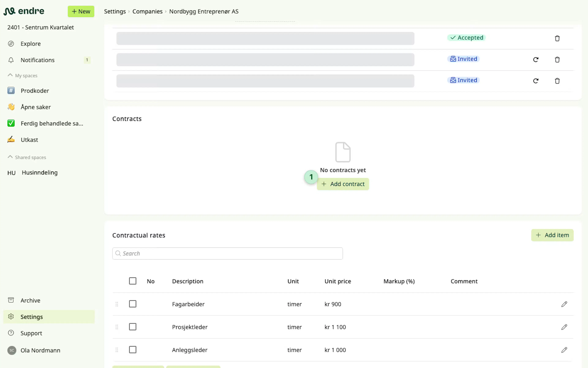Click the endre logo
The width and height of the screenshot is (588, 368).
[x=24, y=11]
